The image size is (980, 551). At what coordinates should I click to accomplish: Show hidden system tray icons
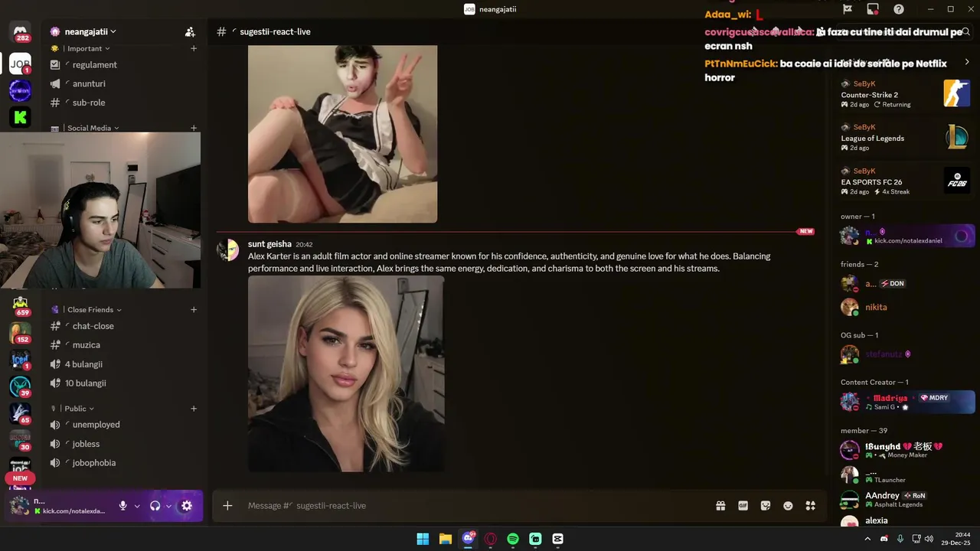(867, 539)
